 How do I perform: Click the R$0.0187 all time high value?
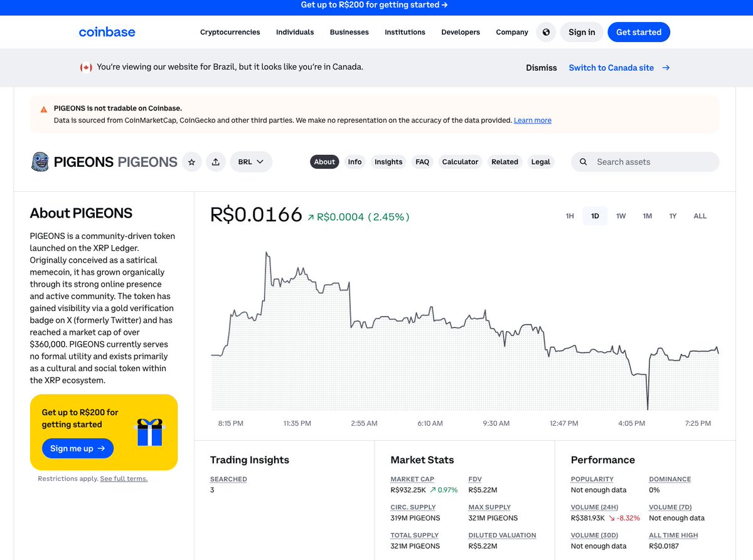tap(664, 546)
